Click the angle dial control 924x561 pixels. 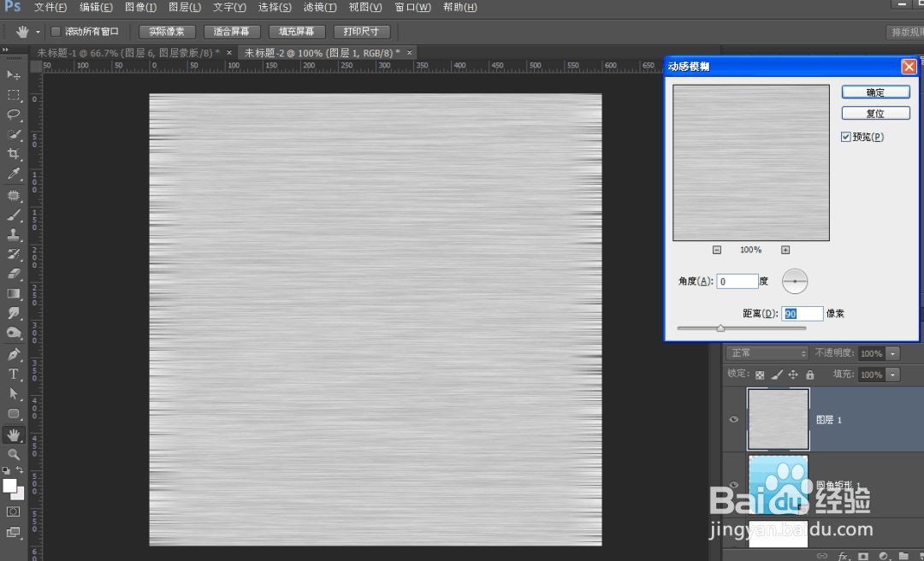(795, 281)
